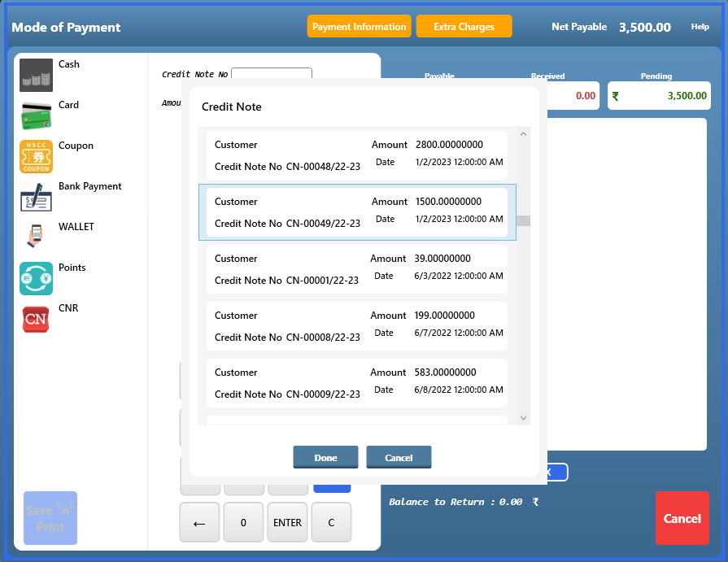728x562 pixels.
Task: Click the Received amount 0.00 box
Action: 573,96
